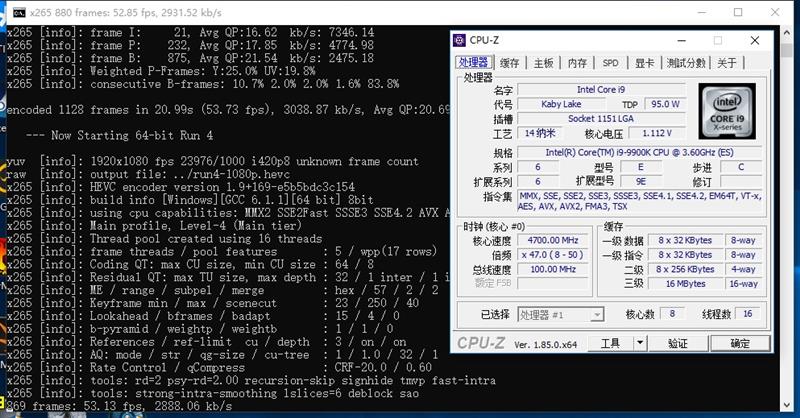Click the CPU-Z app icon in title bar
The width and height of the screenshot is (800, 418).
(459, 40)
